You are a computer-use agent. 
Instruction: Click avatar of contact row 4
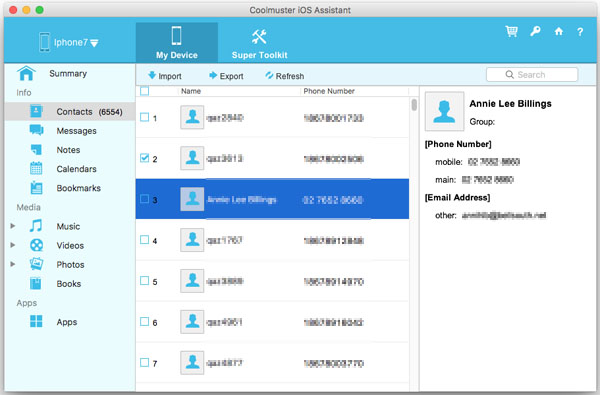[x=192, y=240]
